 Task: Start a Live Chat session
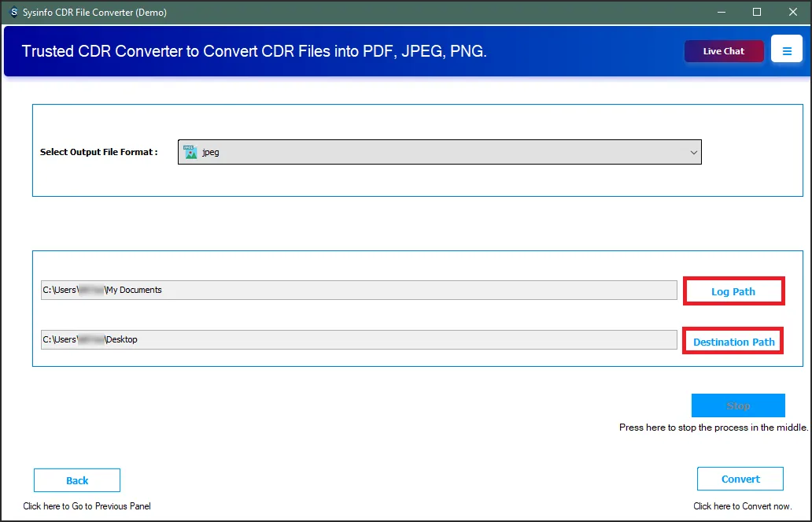click(723, 51)
